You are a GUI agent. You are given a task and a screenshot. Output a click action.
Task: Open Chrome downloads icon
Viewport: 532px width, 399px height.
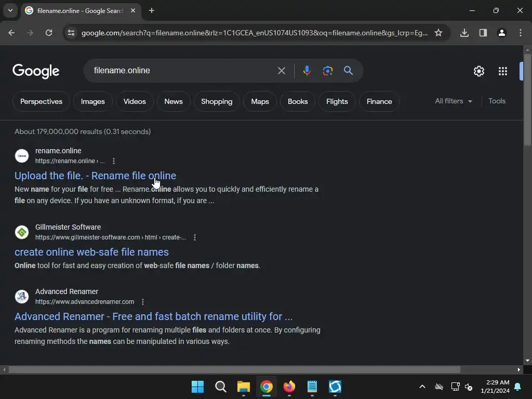point(464,33)
